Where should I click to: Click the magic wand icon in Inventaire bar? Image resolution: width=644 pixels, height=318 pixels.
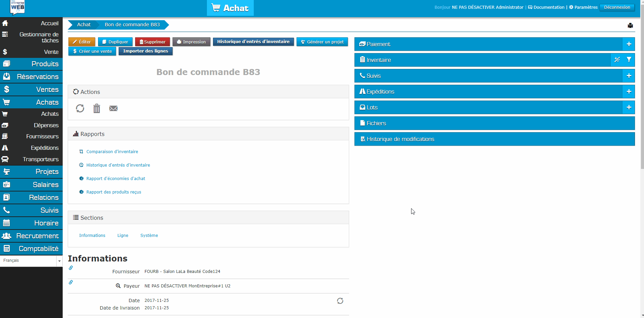617,60
